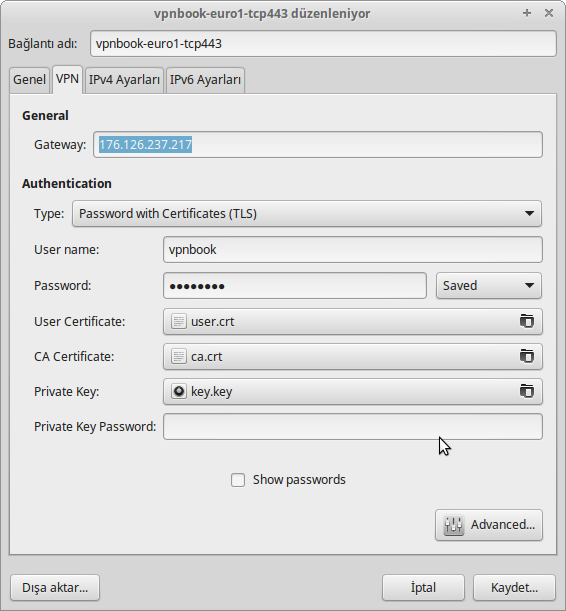Switch to the Genel tab
The height and width of the screenshot is (611, 566).
[x=30, y=80]
